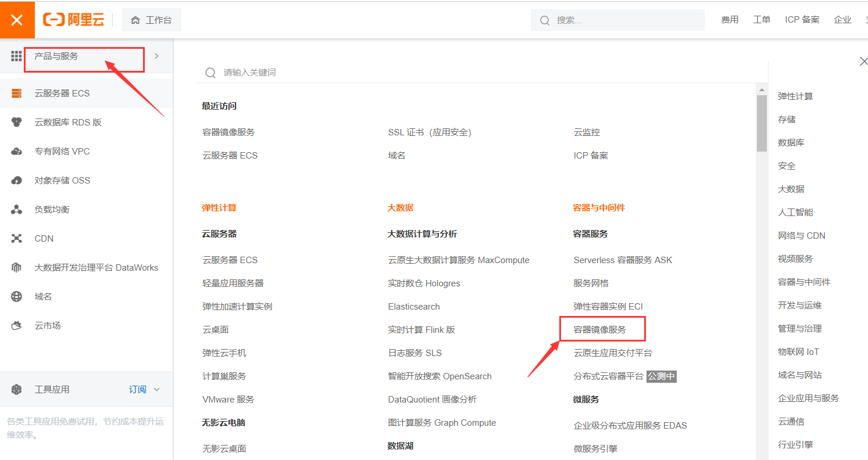Open the 费用 menu

click(730, 20)
